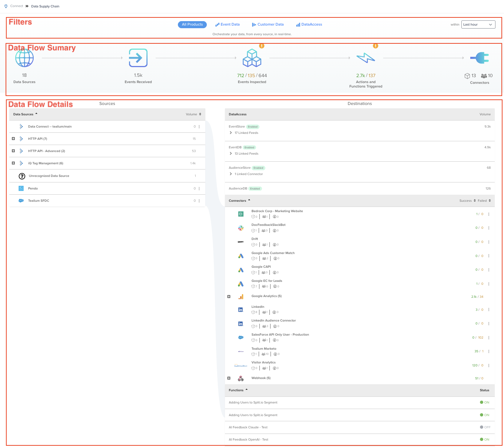Expand the Google Analytics (5) connector group

[229, 297]
